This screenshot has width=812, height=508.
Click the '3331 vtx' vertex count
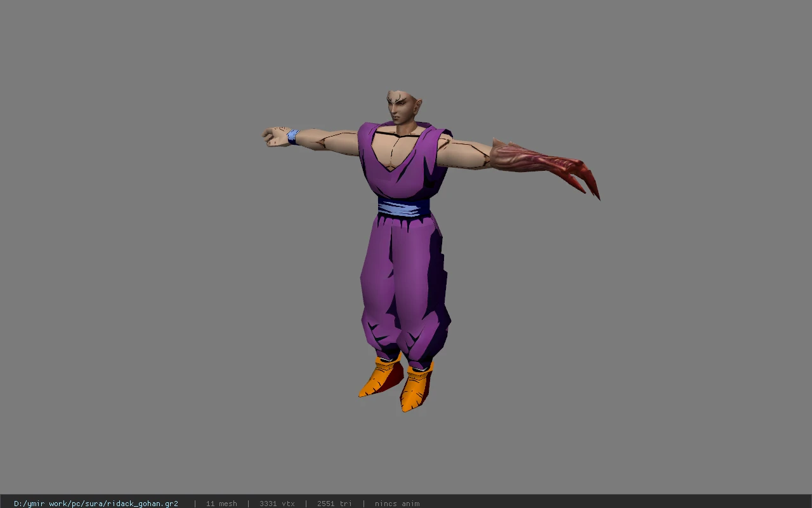click(x=277, y=504)
